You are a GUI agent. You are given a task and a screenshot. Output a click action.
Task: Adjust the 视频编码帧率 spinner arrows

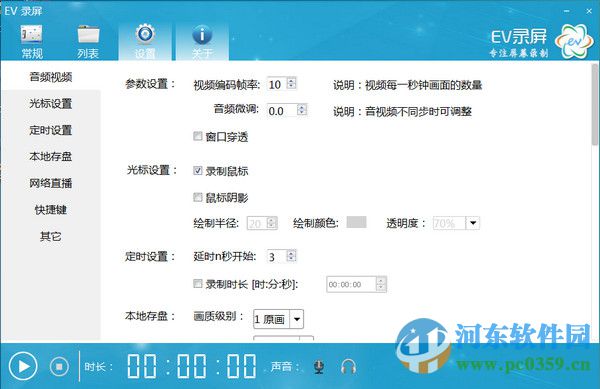coord(292,84)
